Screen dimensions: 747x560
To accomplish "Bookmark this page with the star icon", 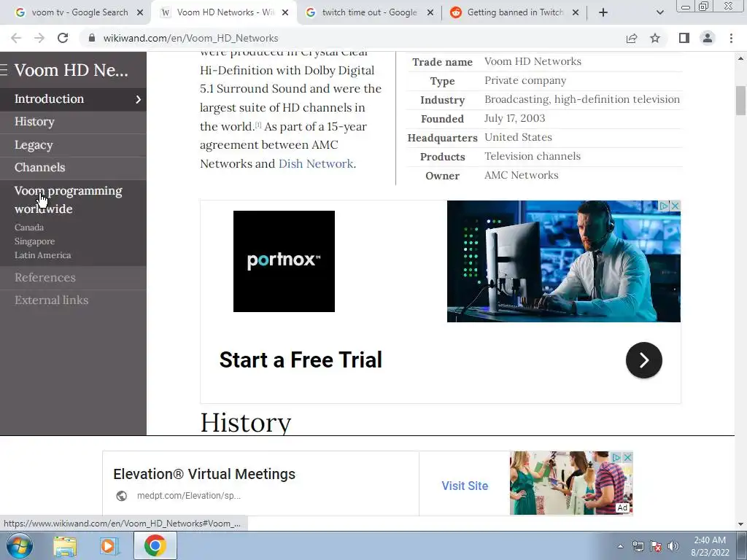I will [655, 38].
